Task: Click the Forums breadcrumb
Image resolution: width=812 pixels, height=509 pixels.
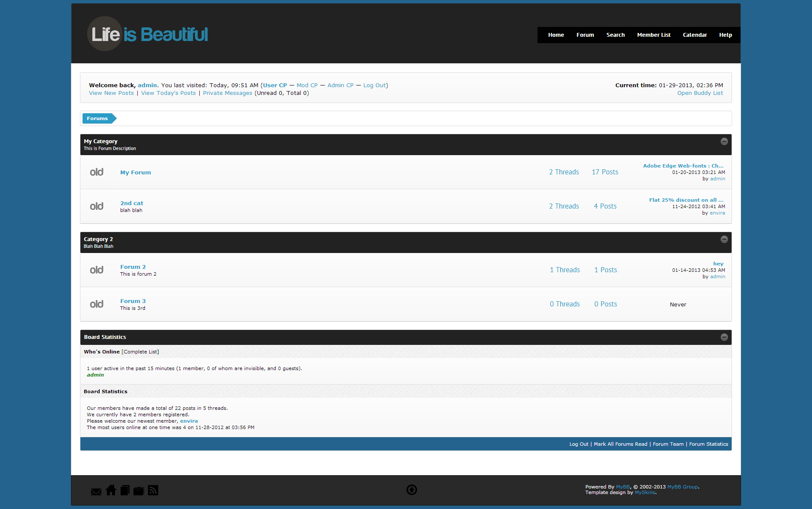Action: click(x=97, y=118)
